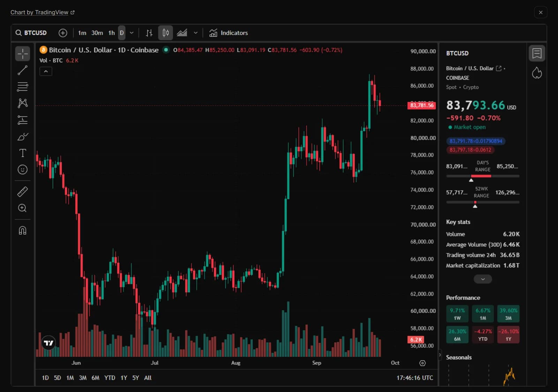Select the candlestick chart style

click(x=165, y=33)
